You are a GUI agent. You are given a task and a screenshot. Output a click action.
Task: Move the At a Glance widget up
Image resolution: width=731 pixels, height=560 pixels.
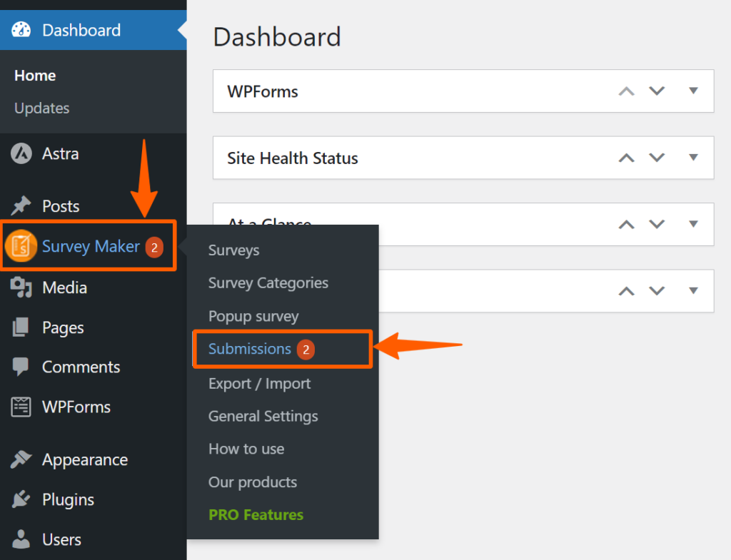pyautogui.click(x=627, y=224)
